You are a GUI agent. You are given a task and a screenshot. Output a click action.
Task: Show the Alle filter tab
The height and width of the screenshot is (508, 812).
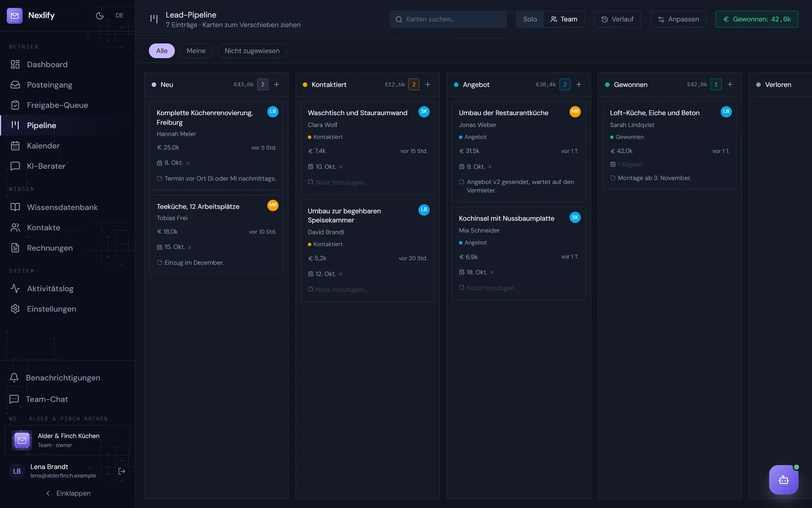pos(162,51)
